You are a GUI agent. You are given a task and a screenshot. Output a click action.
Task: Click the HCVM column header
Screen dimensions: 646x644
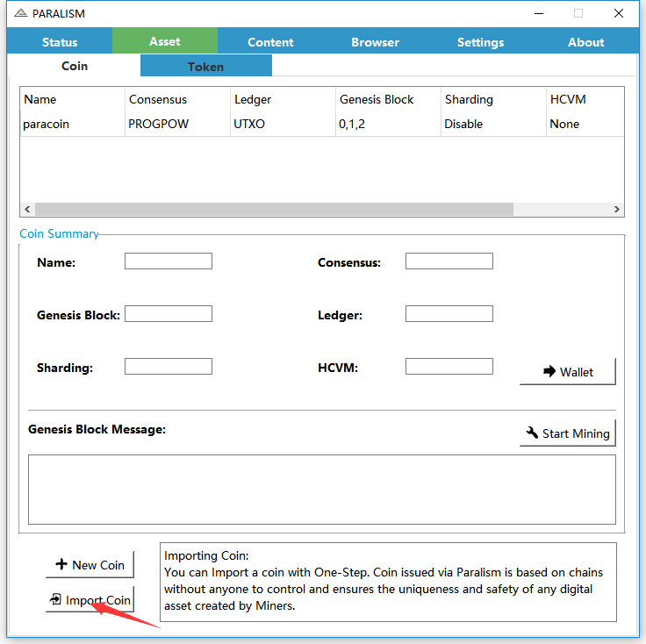coord(585,99)
